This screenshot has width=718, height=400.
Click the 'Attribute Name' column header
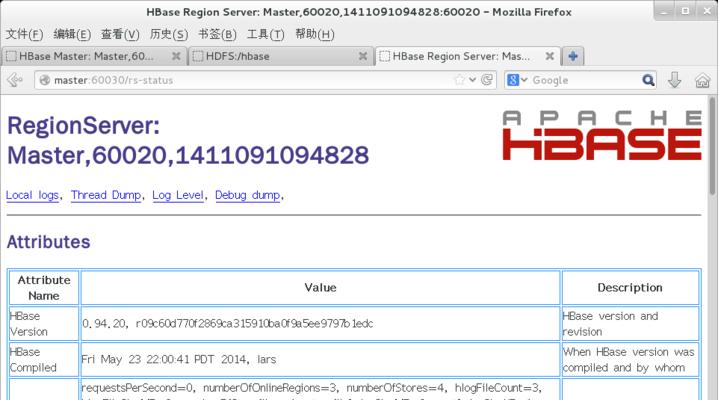coord(44,288)
